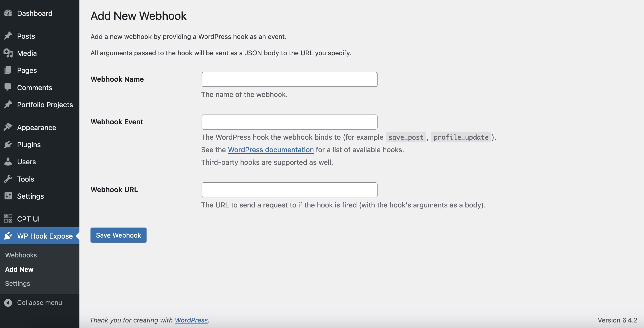This screenshot has height=328, width=644.
Task: Click the WP Hook Expose plug icon
Action: click(x=8, y=236)
